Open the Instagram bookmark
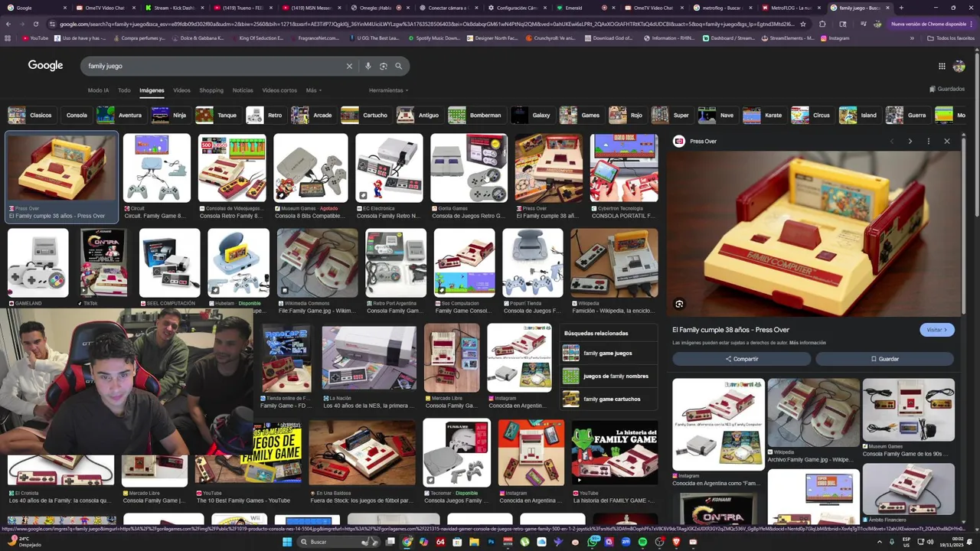This screenshot has height=551, width=980. [835, 38]
